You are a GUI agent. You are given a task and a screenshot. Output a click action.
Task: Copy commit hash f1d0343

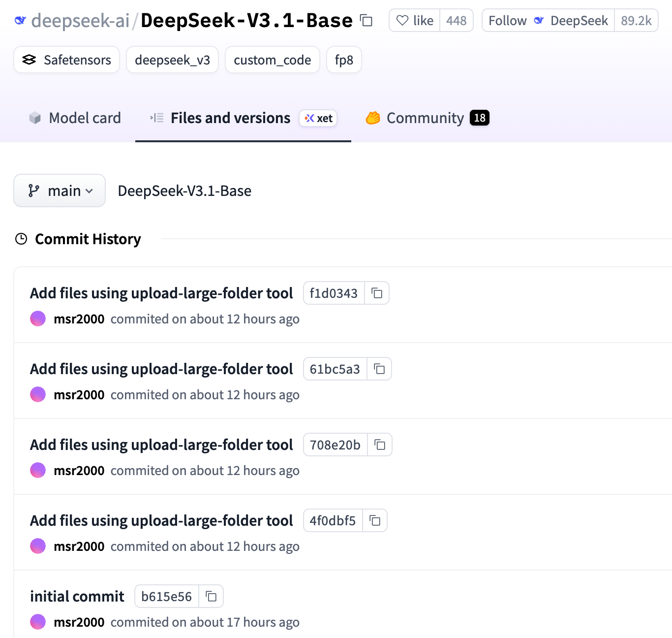point(377,293)
